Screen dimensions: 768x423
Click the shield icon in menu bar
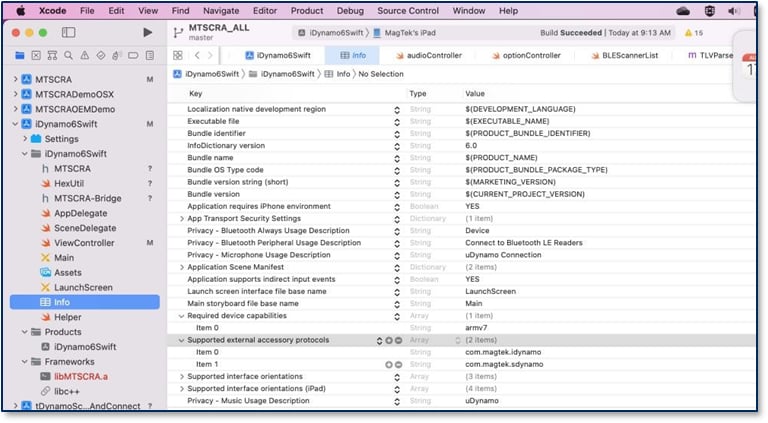[710, 11]
